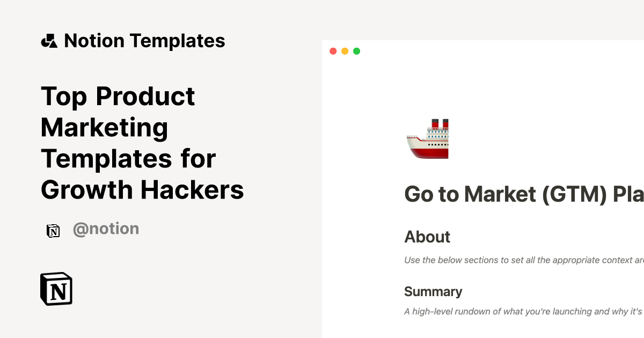The height and width of the screenshot is (338, 644).
Task: Click the small Notion avatar beside @notion
Action: click(53, 231)
